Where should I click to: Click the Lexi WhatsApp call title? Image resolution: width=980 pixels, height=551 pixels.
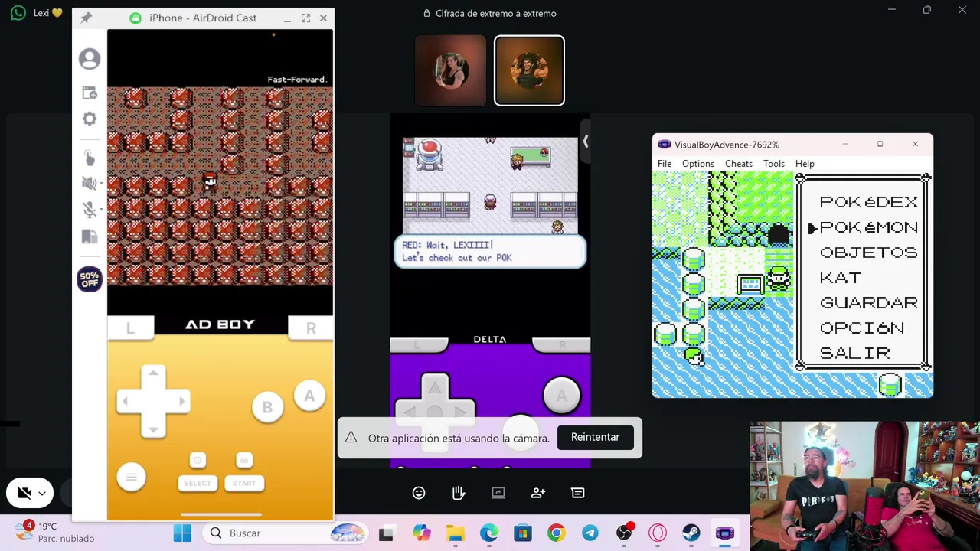point(47,13)
